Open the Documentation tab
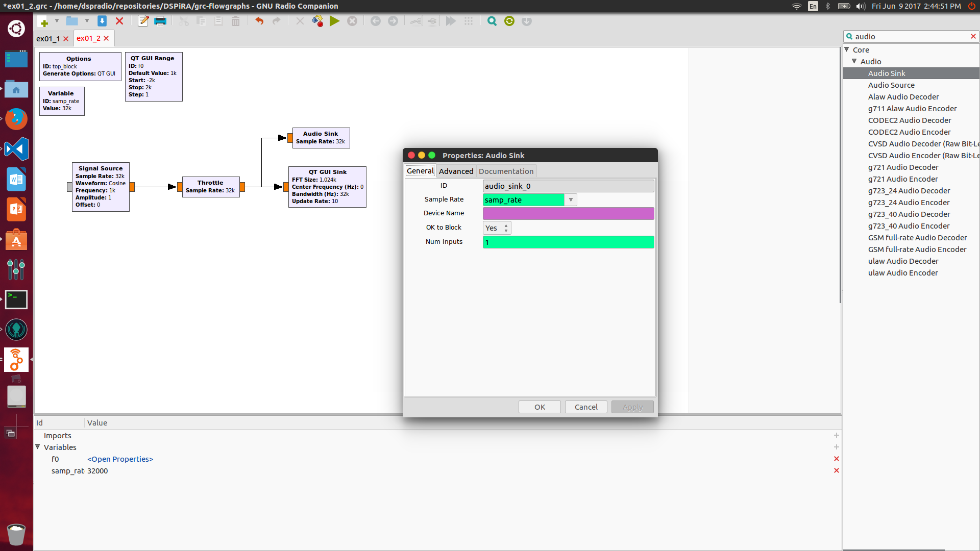980x551 pixels. pos(506,171)
